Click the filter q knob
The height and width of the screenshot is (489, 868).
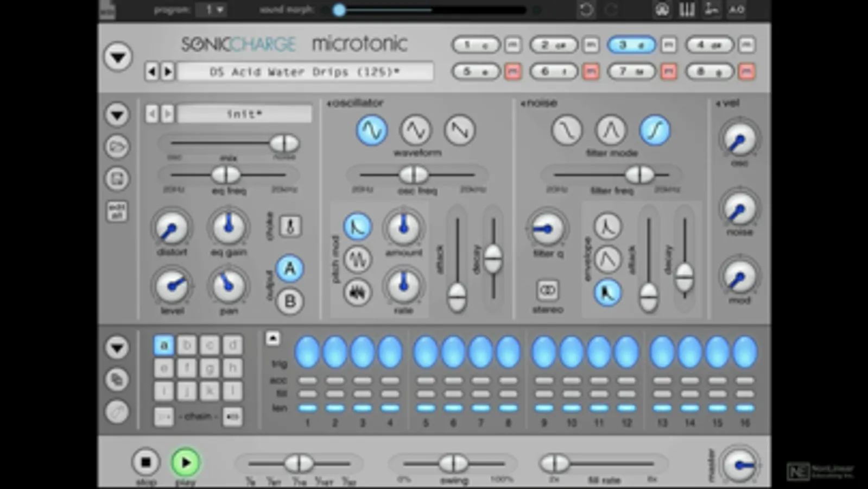coord(548,229)
